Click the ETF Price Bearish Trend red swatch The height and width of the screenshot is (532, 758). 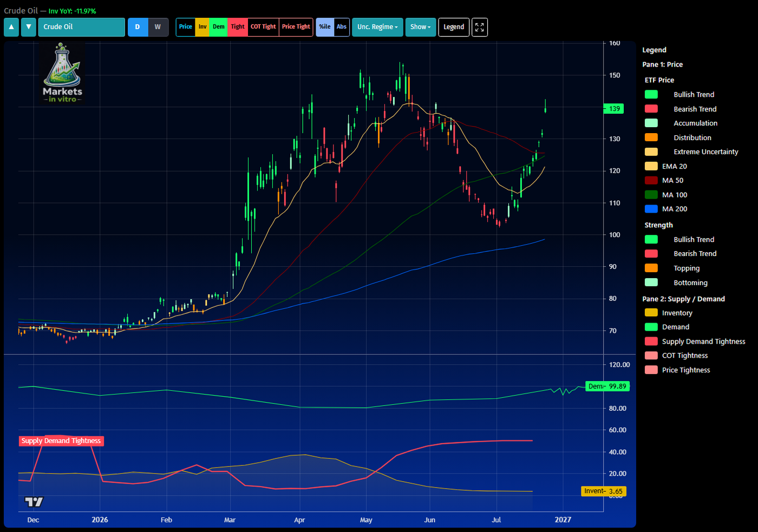pyautogui.click(x=651, y=109)
